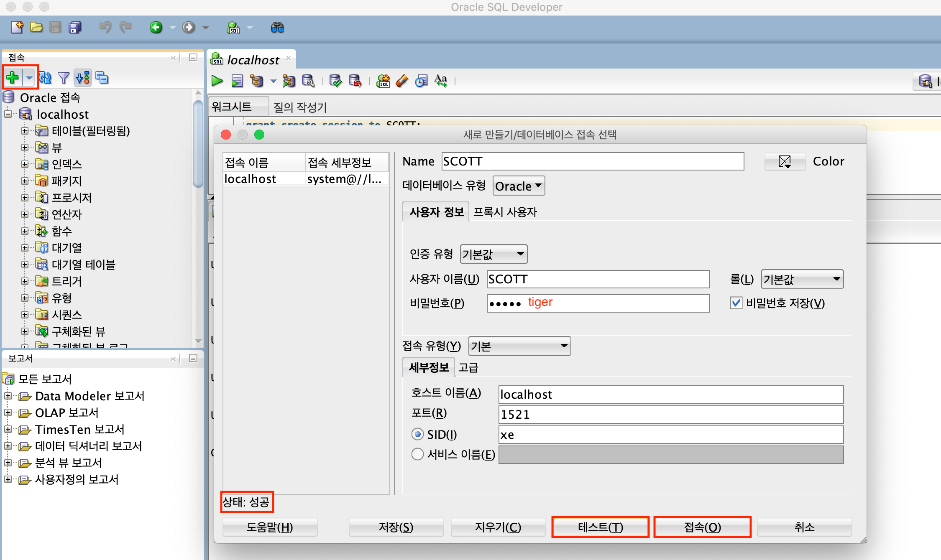Click the eraser clear icon in worksheet toolbar
The image size is (941, 560).
[401, 81]
